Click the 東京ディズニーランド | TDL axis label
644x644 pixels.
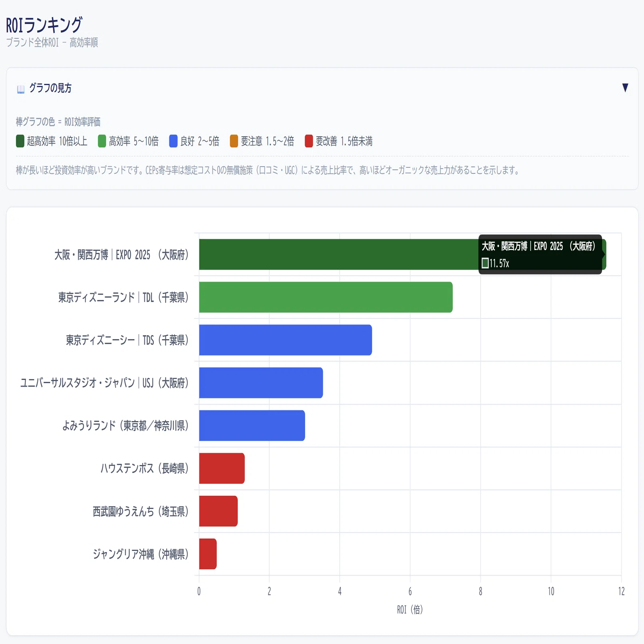[x=123, y=298]
